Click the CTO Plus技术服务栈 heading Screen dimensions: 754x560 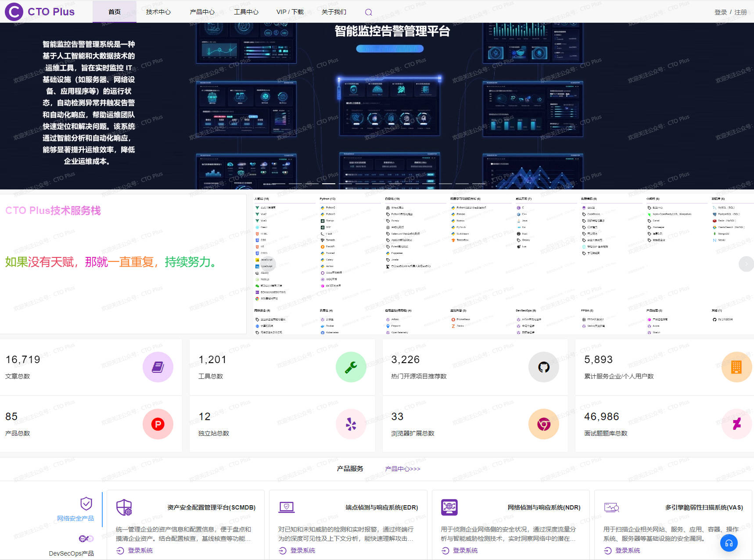(x=53, y=210)
